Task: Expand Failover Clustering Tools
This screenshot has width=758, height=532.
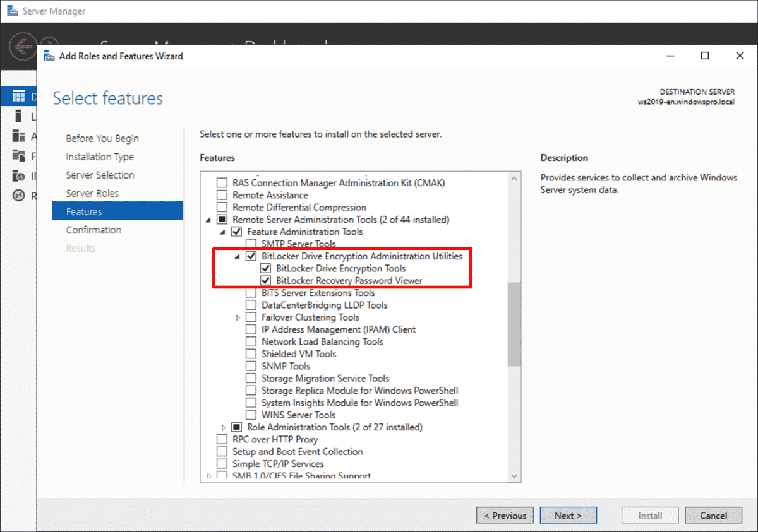Action: click(x=239, y=317)
